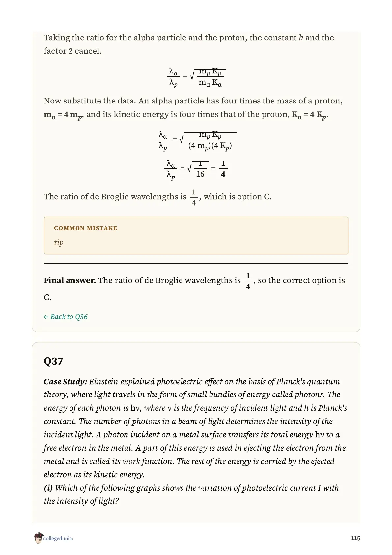
Task: Click 'Taking the ratio for the alpha' line
Action: pyautogui.click(x=189, y=38)
